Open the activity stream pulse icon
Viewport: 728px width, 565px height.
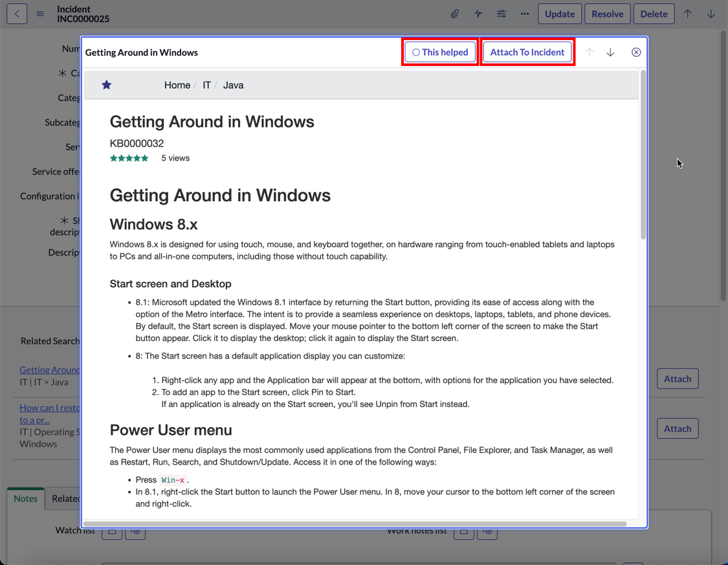point(478,14)
